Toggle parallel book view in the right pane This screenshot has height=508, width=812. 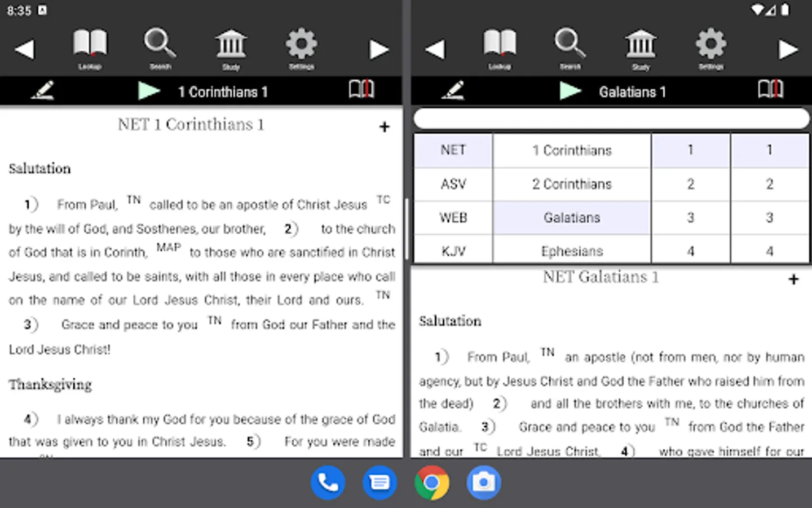tap(770, 89)
